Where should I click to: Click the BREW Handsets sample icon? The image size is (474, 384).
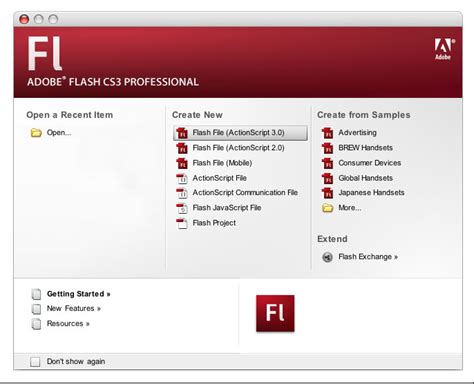pos(328,148)
